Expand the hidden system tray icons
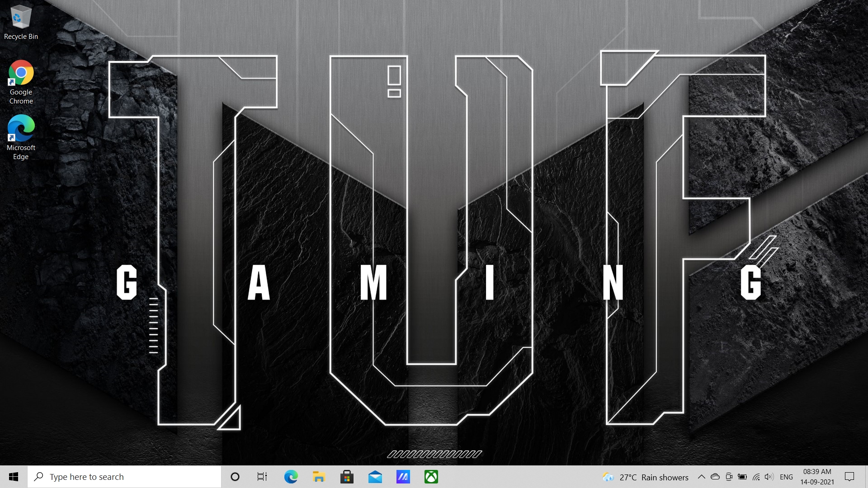 click(701, 477)
